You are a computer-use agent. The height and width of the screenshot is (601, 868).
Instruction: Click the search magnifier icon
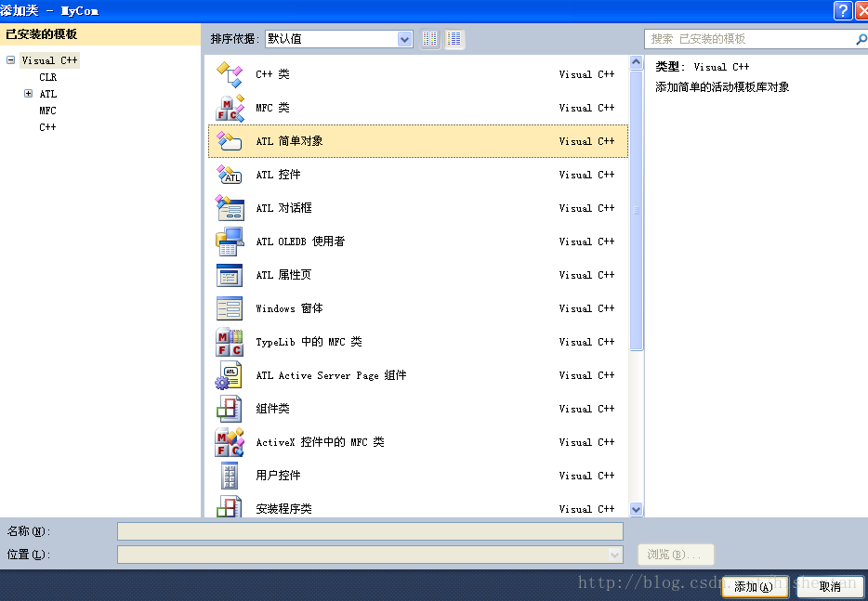coord(861,39)
